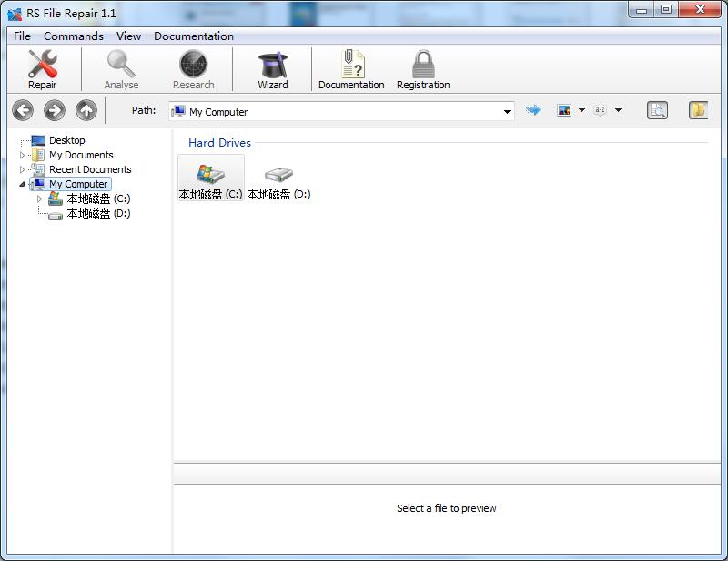This screenshot has width=728, height=561.
Task: Minimize the RS File Repair window
Action: click(642, 10)
